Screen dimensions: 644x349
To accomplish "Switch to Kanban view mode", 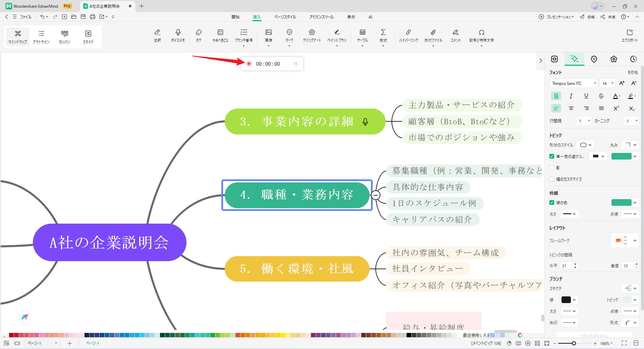I will coord(64,37).
